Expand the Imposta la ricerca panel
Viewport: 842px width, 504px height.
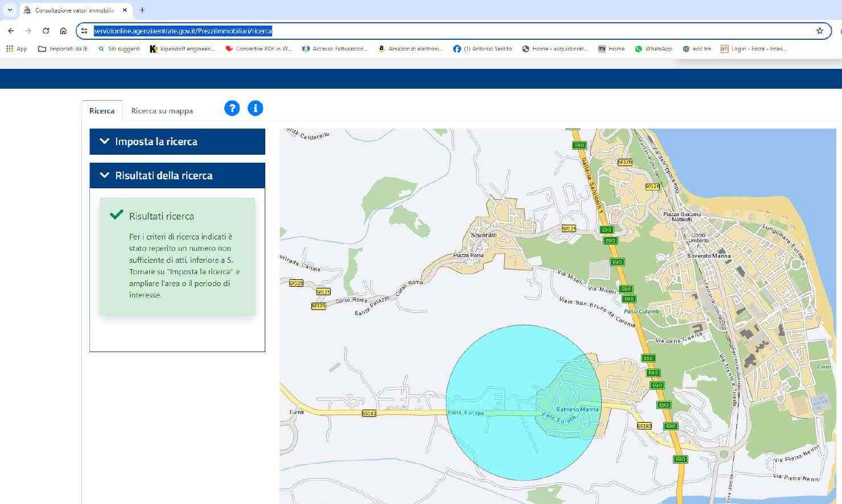pos(177,142)
